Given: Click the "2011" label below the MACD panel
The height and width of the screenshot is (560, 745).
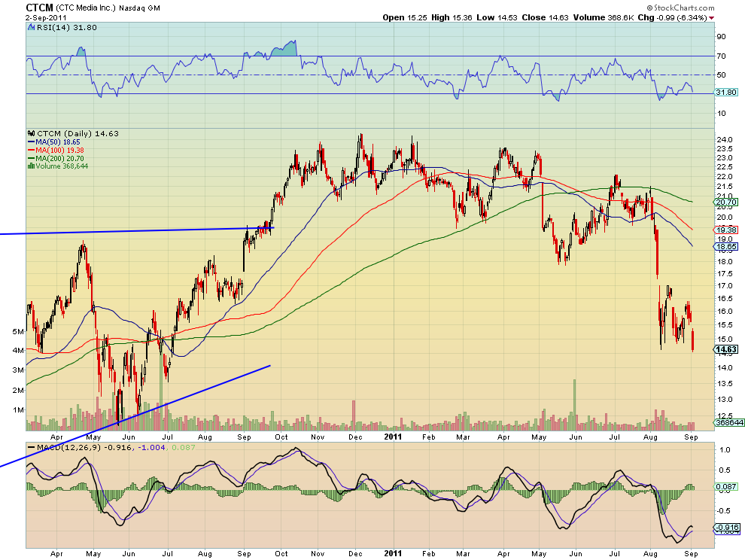Looking at the screenshot, I should 393,553.
